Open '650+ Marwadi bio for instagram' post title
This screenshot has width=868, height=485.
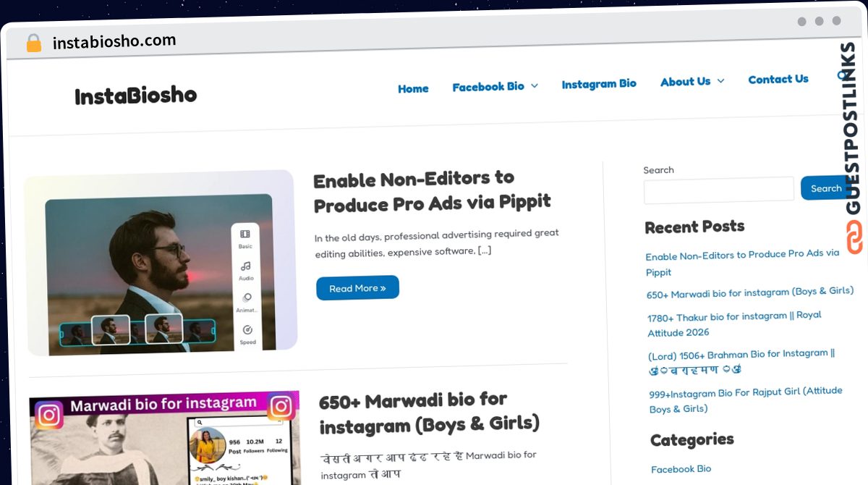click(x=430, y=413)
